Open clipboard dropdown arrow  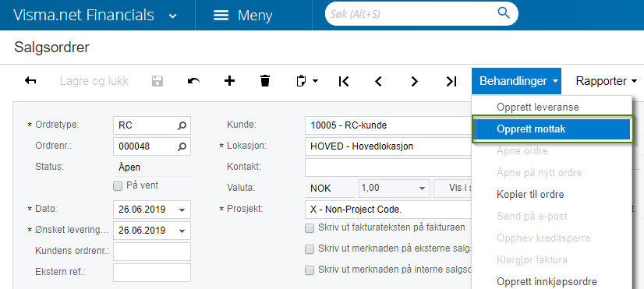pyautogui.click(x=316, y=81)
